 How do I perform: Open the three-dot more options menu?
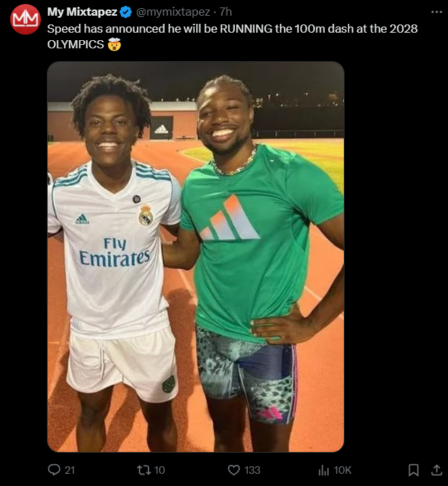436,12
